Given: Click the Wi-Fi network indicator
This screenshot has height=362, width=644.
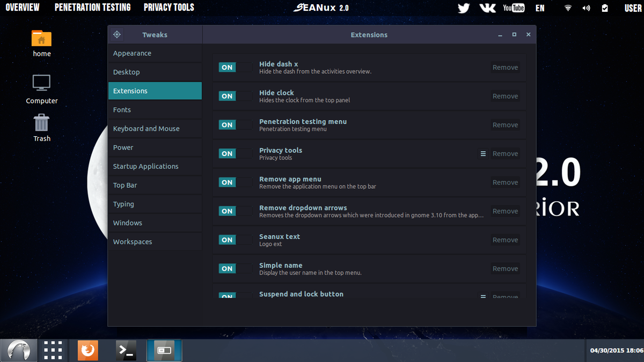Looking at the screenshot, I should (x=568, y=8).
